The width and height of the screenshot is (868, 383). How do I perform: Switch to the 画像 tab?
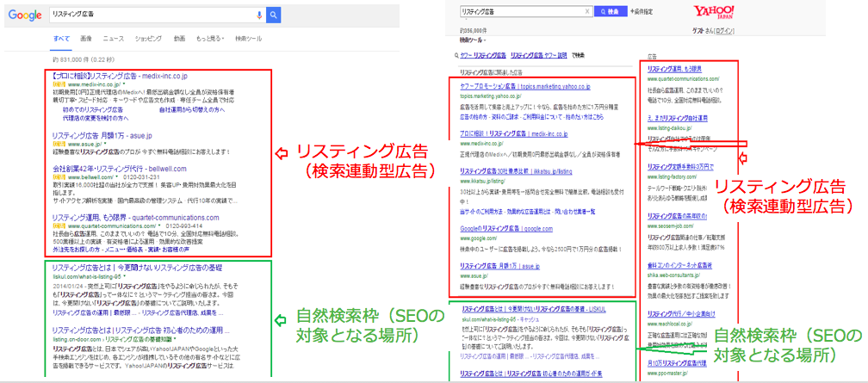coord(86,39)
